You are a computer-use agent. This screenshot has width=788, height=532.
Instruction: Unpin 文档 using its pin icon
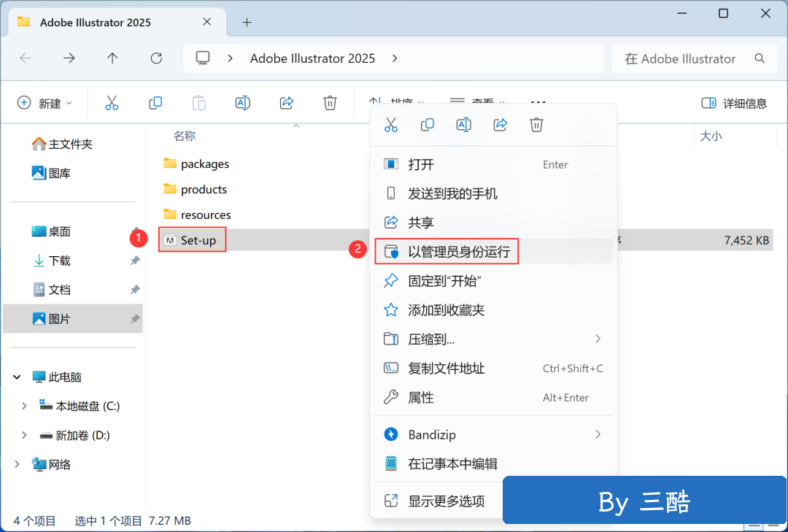pos(135,290)
